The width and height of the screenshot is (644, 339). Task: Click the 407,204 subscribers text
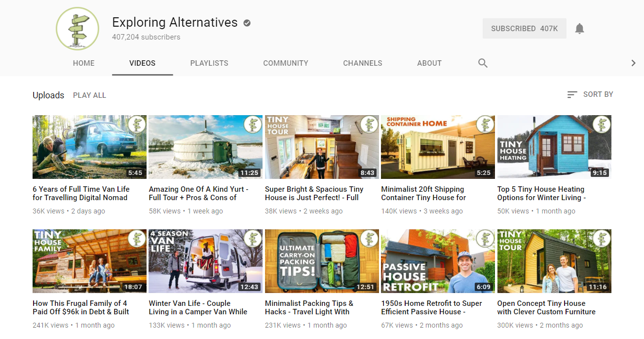[146, 37]
